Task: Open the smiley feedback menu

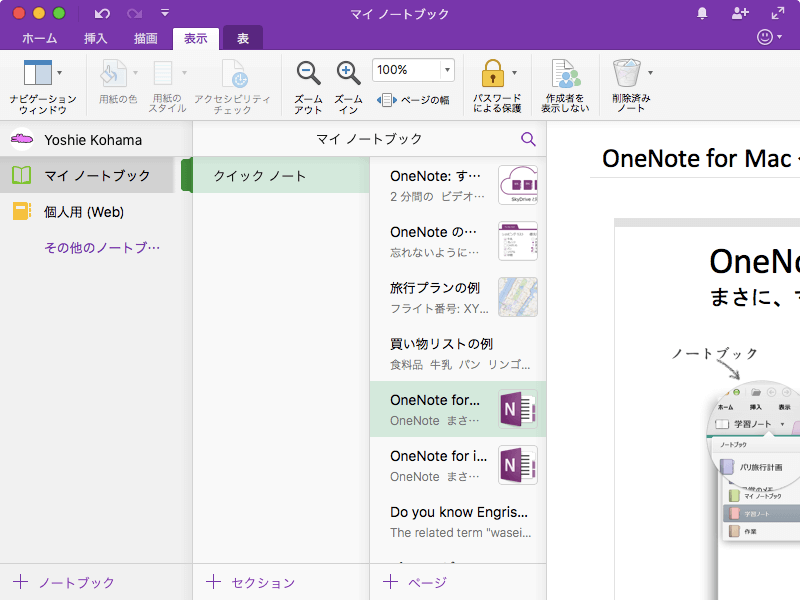Action: 769,37
